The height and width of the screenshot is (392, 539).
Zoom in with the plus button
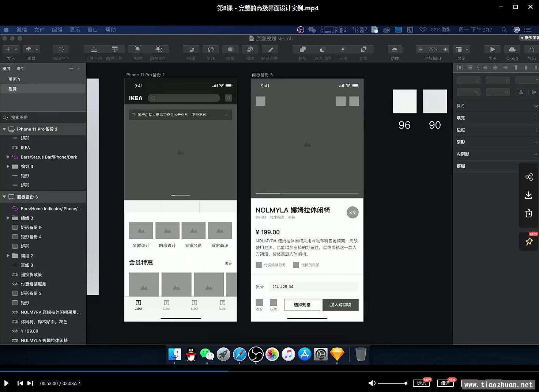click(445, 49)
